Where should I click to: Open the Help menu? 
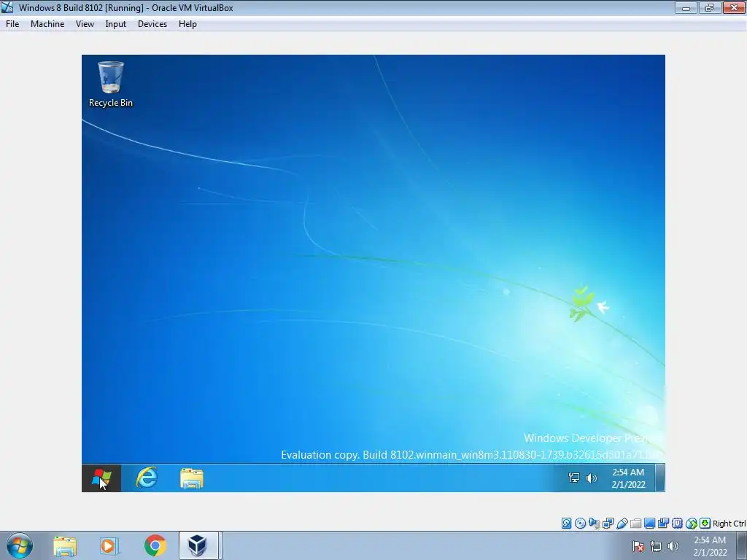click(x=187, y=24)
